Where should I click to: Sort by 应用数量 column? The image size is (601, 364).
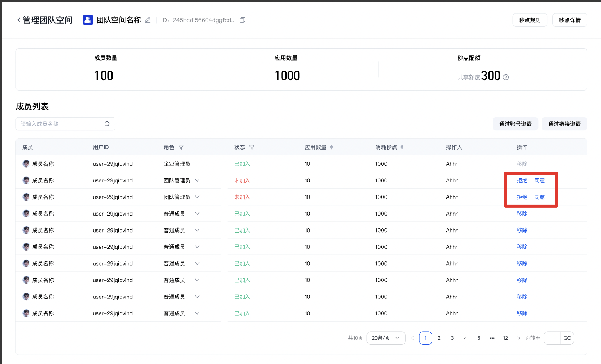331,147
